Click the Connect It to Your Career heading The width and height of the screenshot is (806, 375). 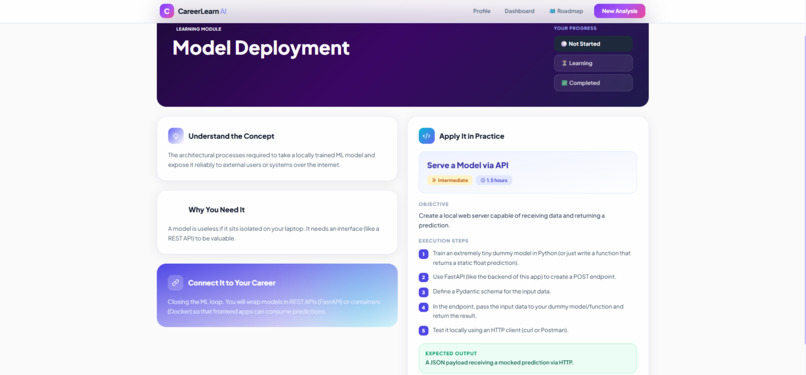click(x=232, y=283)
